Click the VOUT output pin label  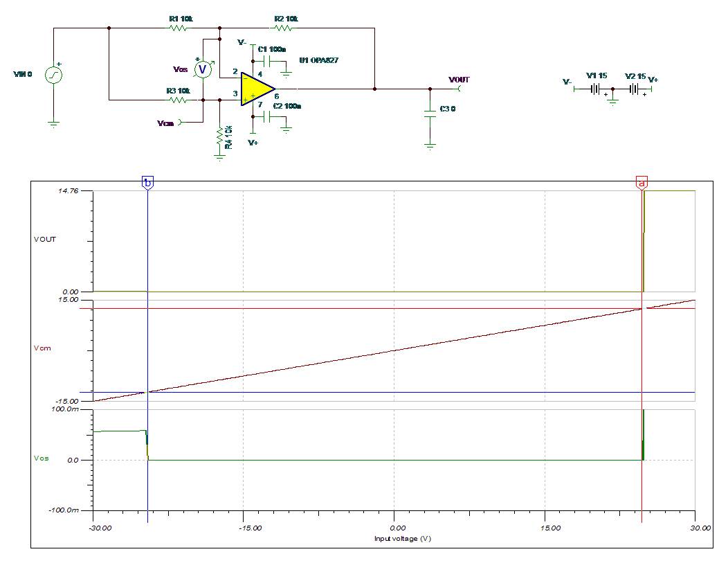(x=459, y=80)
